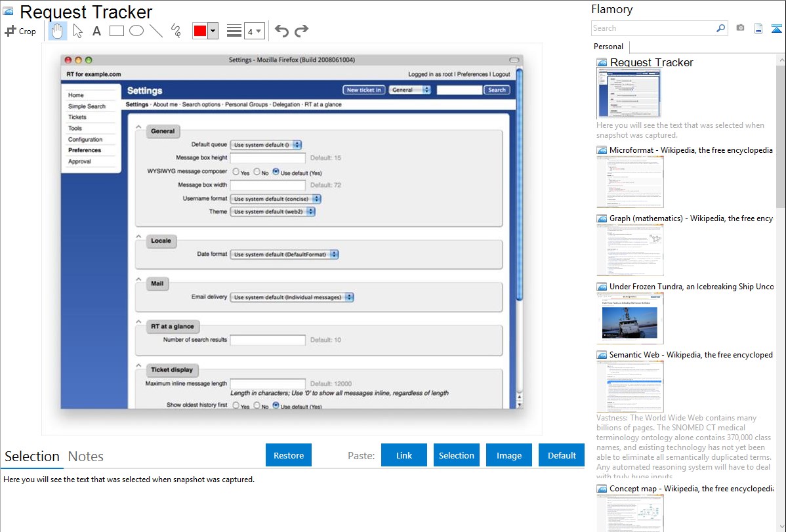Open Preferences in RT sidebar menu

point(85,150)
